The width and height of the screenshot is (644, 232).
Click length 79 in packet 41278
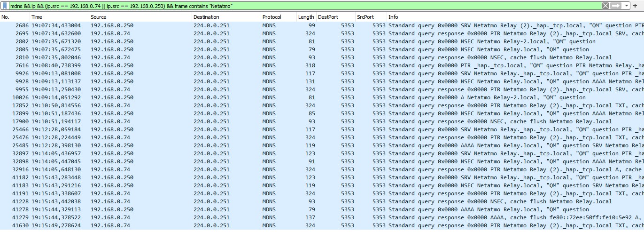[x=312, y=209]
